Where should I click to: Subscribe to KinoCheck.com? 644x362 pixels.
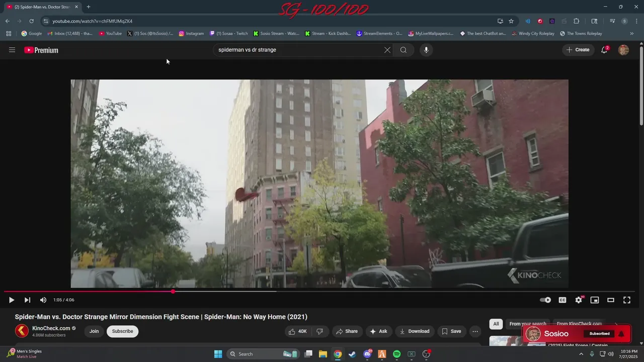[122, 331]
